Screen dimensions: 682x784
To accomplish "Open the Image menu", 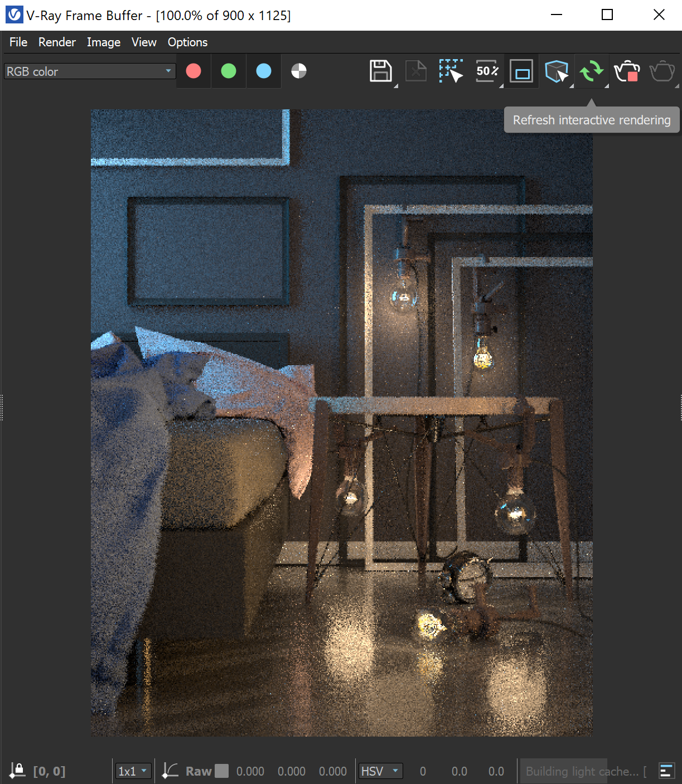I will pos(103,42).
